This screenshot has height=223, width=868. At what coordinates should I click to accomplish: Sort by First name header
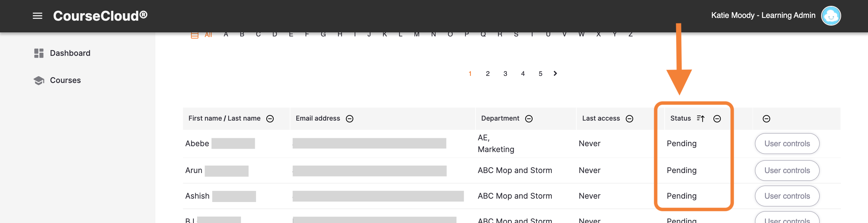pos(205,118)
